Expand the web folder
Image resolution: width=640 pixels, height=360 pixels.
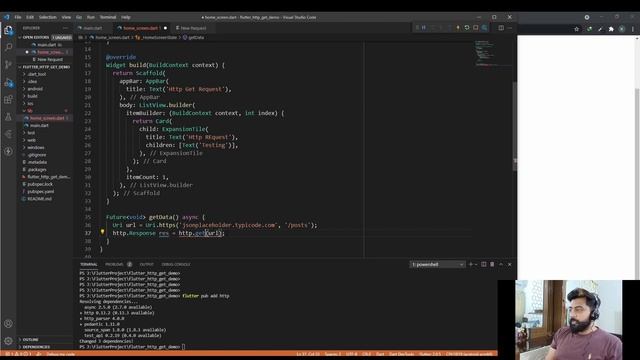pyautogui.click(x=45, y=140)
